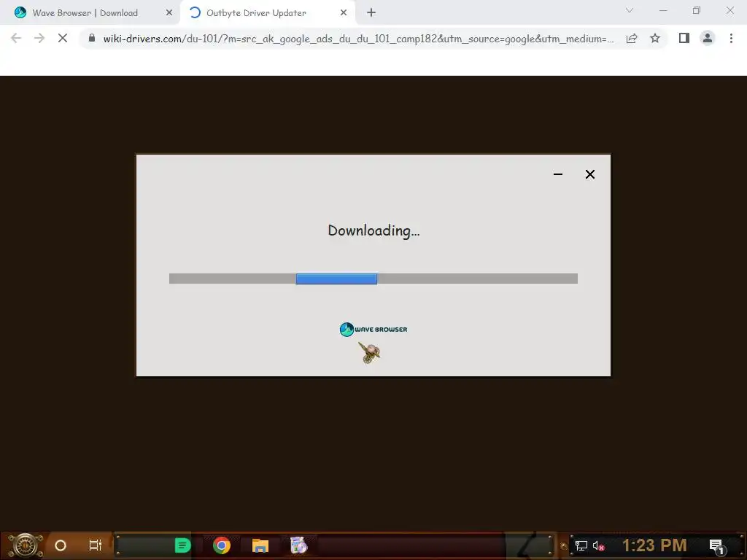Screen dimensions: 747x560
Task: Open a new browser tab
Action: click(371, 13)
